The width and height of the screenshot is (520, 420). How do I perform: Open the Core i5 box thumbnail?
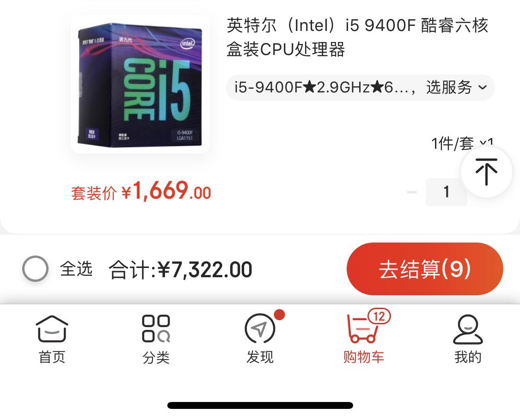click(140, 84)
